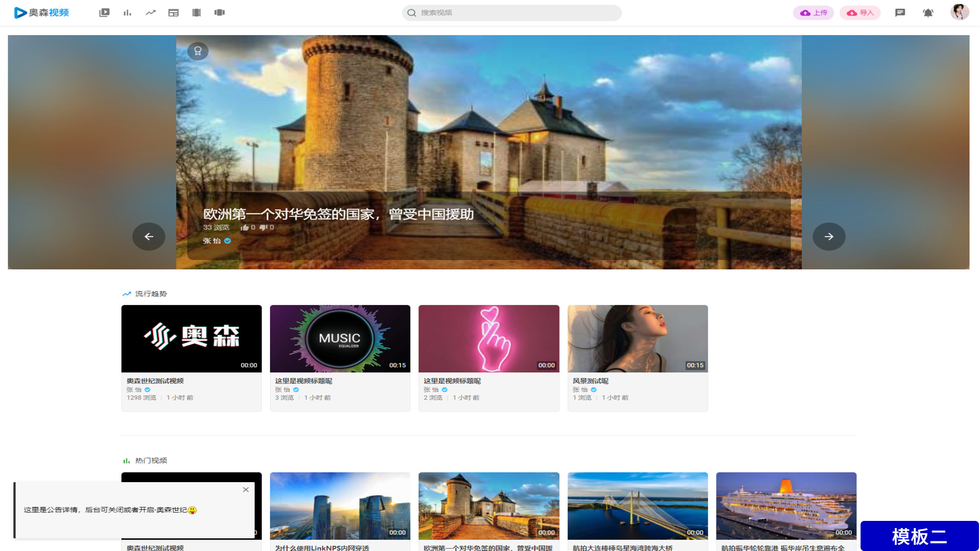Click the bar chart hot videos icon
The image size is (980, 551).
click(127, 13)
